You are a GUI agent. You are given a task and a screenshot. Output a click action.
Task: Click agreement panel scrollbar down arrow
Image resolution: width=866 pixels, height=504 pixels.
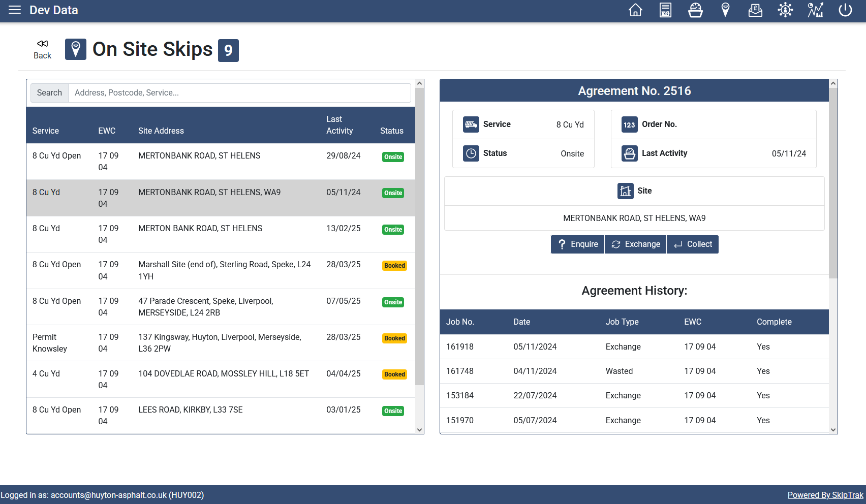tap(833, 430)
